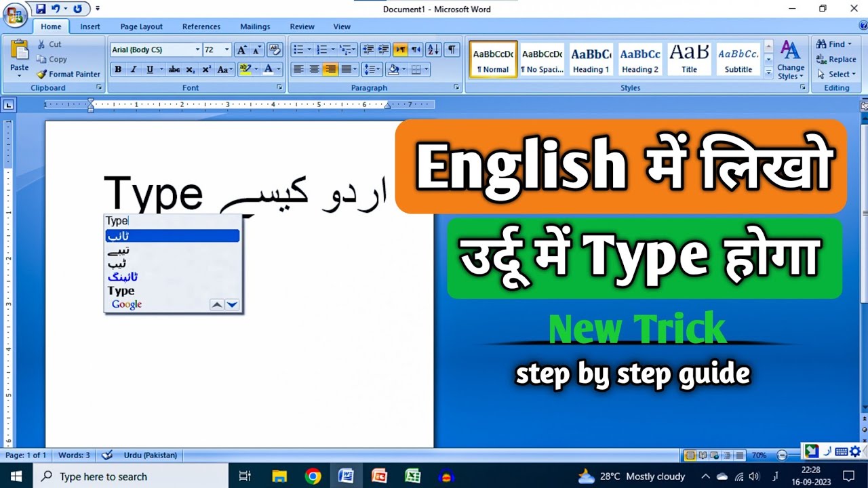This screenshot has width=868, height=488.
Task: Open the Insert tab
Action: pyautogui.click(x=90, y=26)
